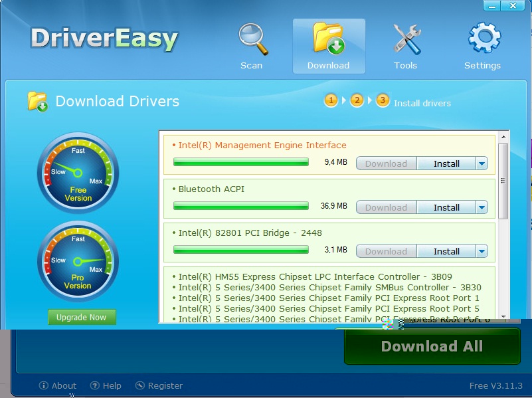Open the Scan magnifier icon
532x398 pixels.
(x=253, y=39)
